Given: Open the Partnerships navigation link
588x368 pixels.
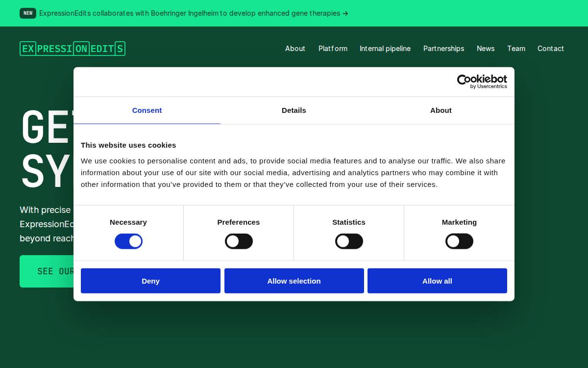Looking at the screenshot, I should 443,49.
